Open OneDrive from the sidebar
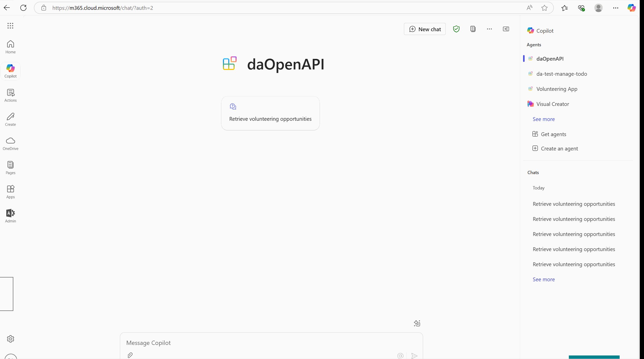 coord(10,143)
